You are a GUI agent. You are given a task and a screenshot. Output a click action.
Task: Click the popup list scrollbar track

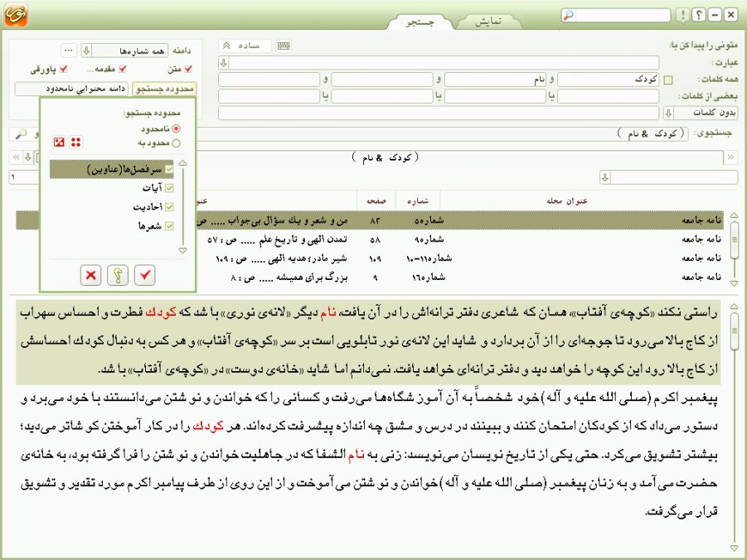point(182,206)
